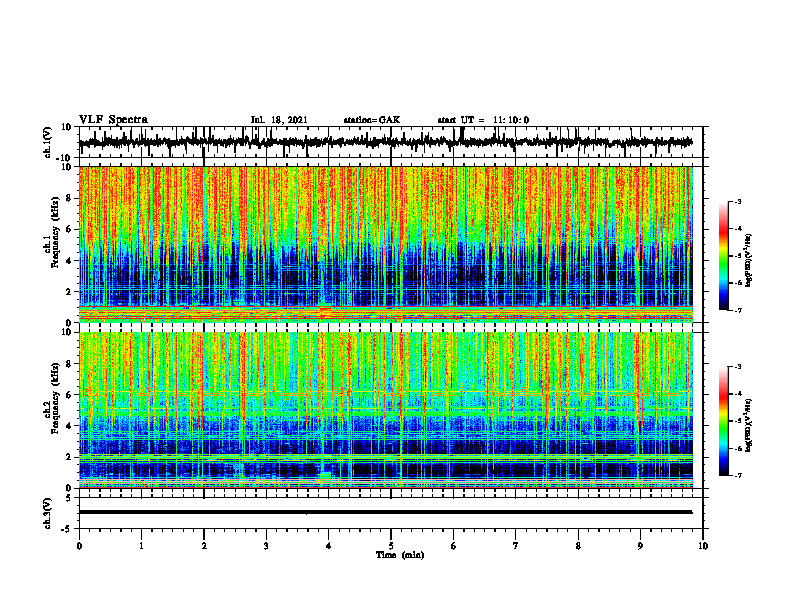Click the lower ch.2 PSD color scale bar
Viewport: 792px width, 612px height.
(x=724, y=421)
